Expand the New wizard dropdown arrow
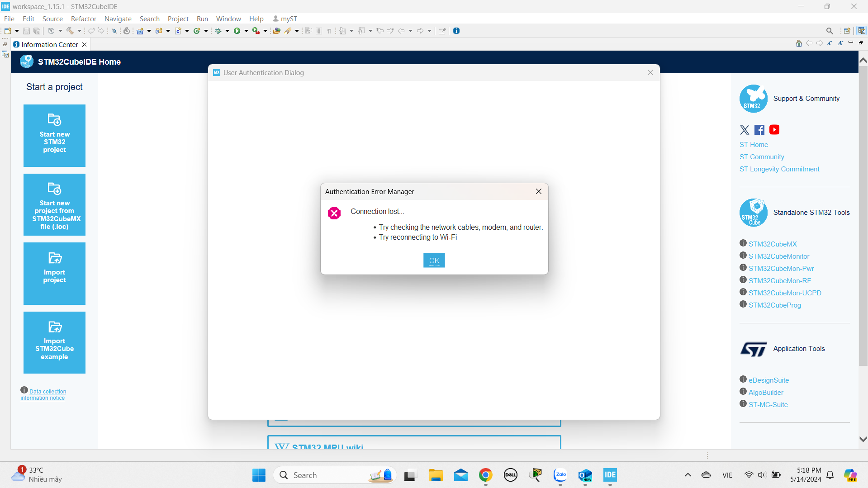 tap(16, 30)
